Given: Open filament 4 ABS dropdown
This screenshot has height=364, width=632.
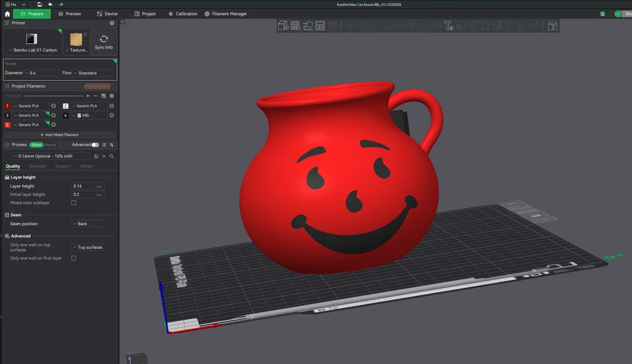Looking at the screenshot, I should (89, 115).
